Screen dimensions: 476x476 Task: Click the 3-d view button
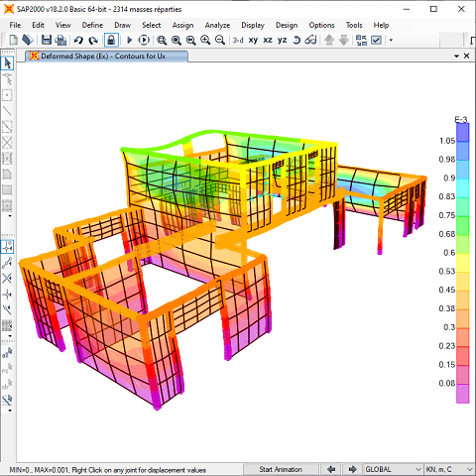(238, 40)
